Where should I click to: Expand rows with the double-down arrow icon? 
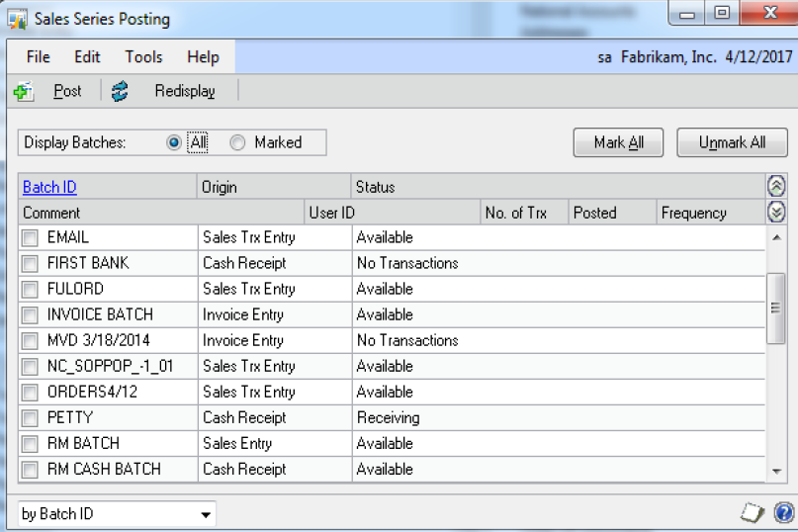pyautogui.click(x=776, y=212)
